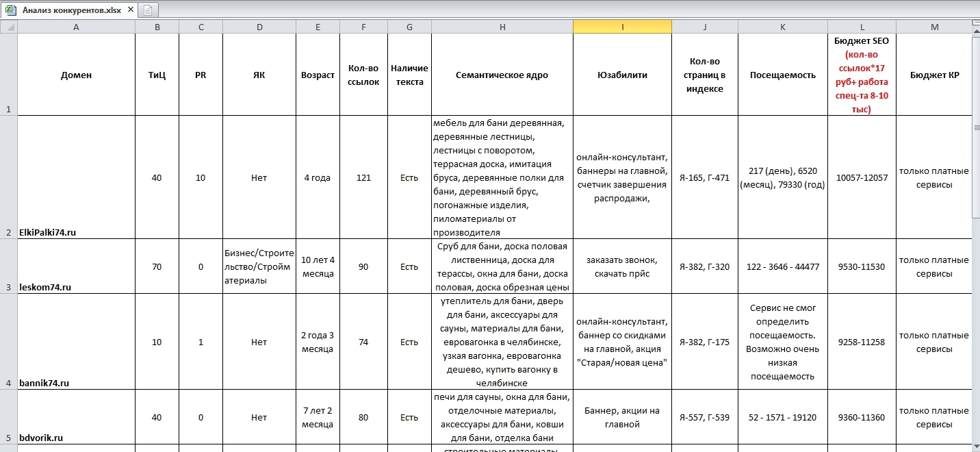Click the 'заказать звонок, скачать прйс' cell
The width and height of the screenshot is (980, 452).
coord(622,266)
